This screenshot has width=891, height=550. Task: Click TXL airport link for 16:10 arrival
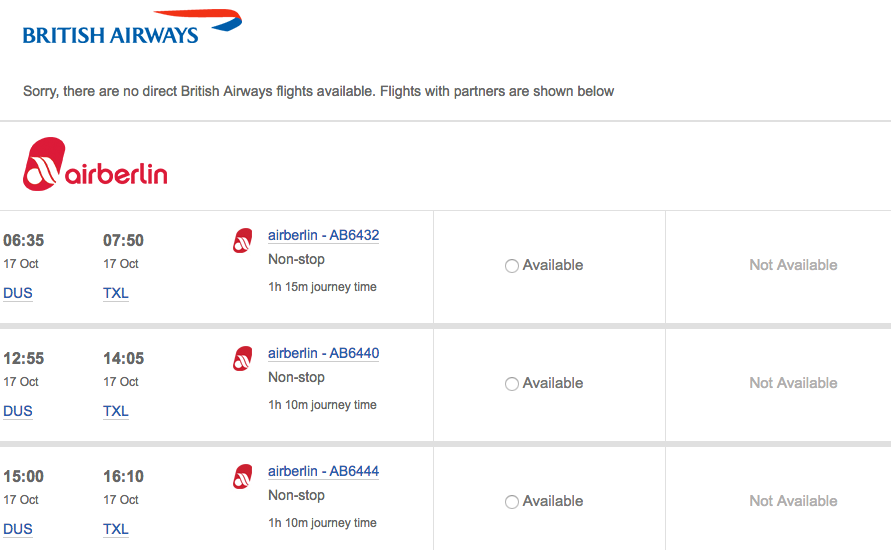pos(116,530)
